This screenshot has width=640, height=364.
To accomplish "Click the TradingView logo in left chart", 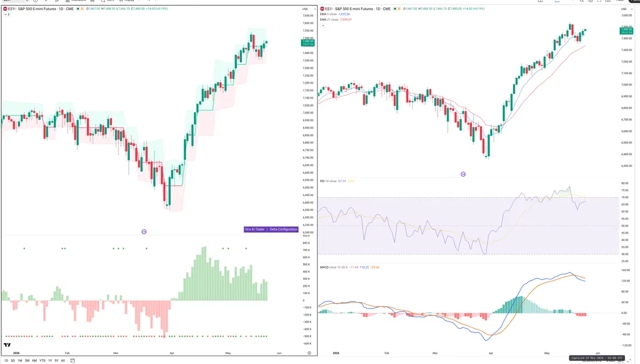I will coord(7,345).
